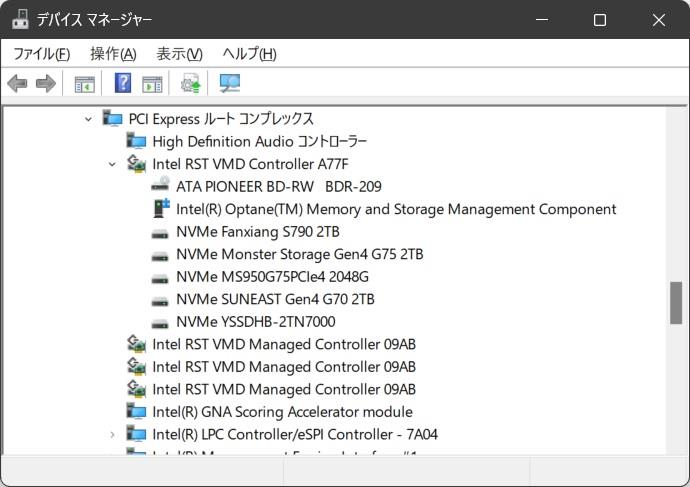Click disk icon of NVMe YSSDHB-2TN7000
This screenshot has width=690, height=487.
tap(160, 324)
